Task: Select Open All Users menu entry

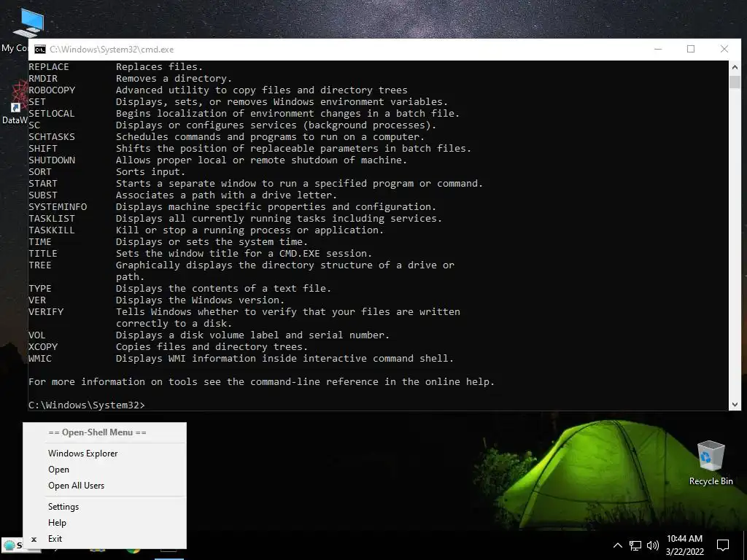Action: (105, 485)
